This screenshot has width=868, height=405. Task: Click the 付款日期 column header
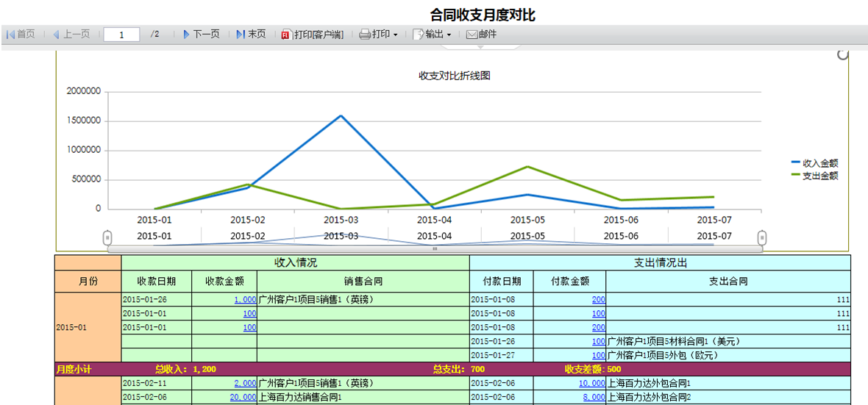point(502,281)
